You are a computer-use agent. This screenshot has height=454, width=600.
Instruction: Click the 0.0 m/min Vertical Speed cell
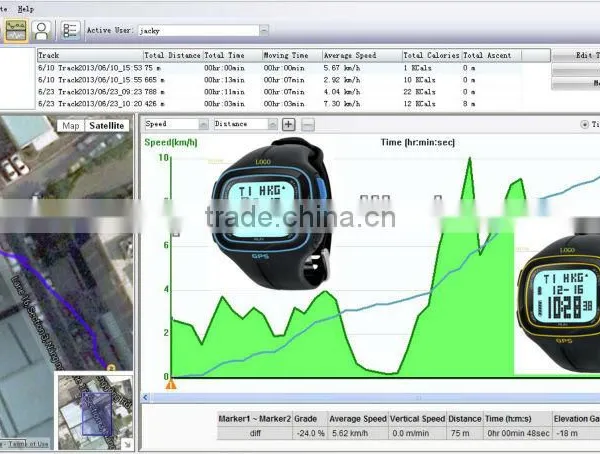point(417,433)
